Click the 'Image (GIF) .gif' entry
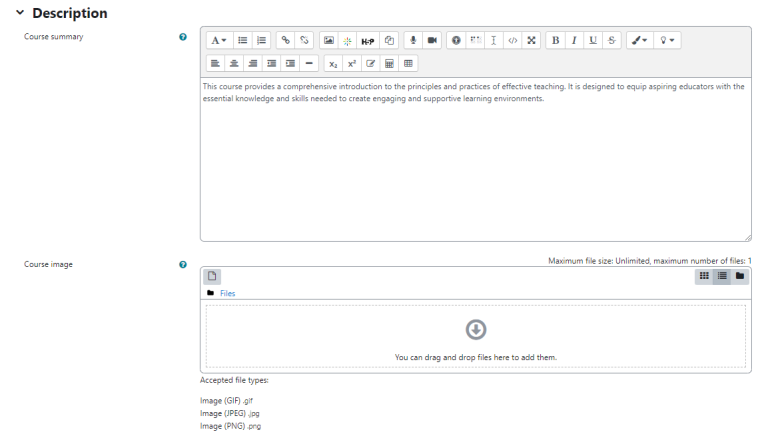768x436 pixels. 226,401
